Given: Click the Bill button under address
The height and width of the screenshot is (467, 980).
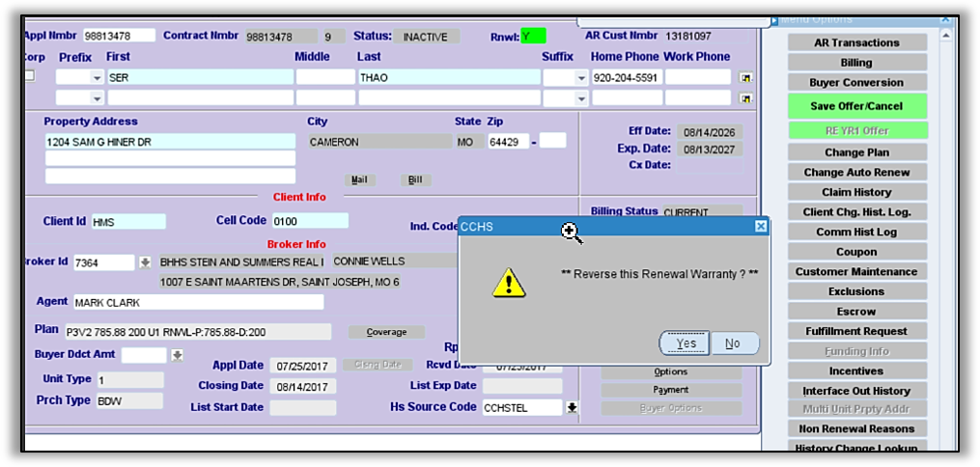Looking at the screenshot, I should click(415, 179).
